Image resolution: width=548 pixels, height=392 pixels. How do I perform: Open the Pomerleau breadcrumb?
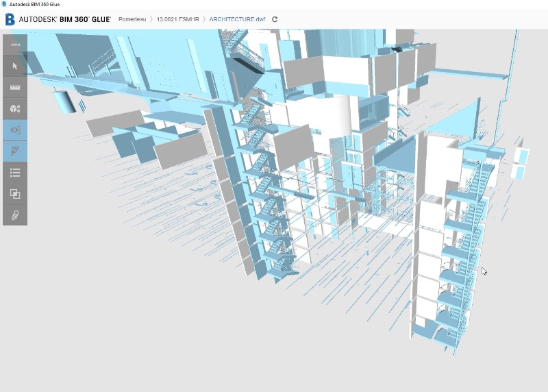tap(132, 19)
